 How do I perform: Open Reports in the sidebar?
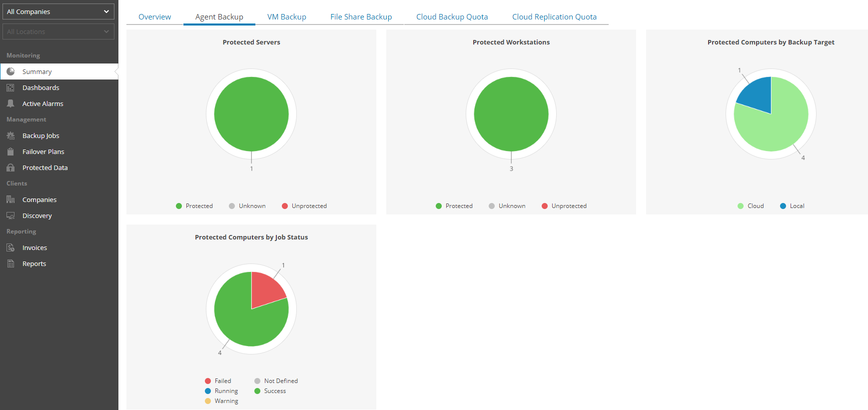(34, 263)
